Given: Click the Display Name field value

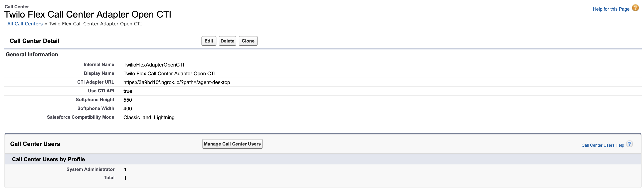Looking at the screenshot, I should coord(169,73).
